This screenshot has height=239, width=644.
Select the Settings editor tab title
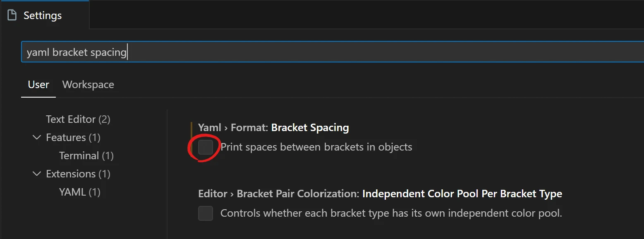click(x=43, y=16)
